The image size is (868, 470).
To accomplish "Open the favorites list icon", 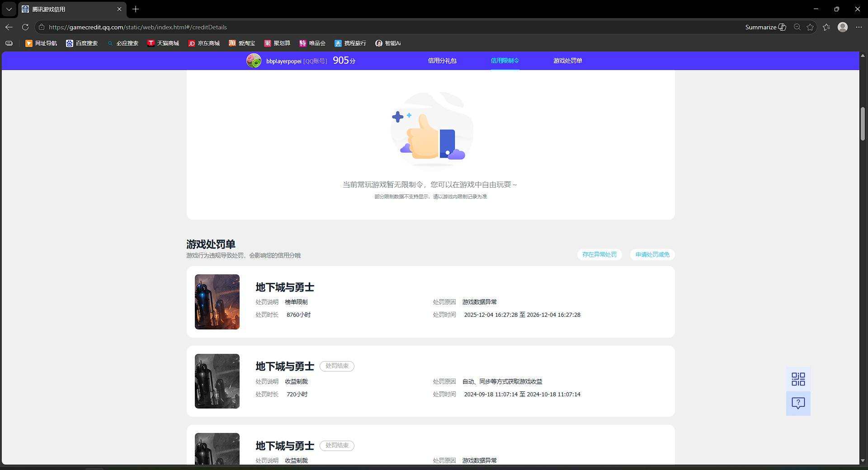I will click(826, 27).
